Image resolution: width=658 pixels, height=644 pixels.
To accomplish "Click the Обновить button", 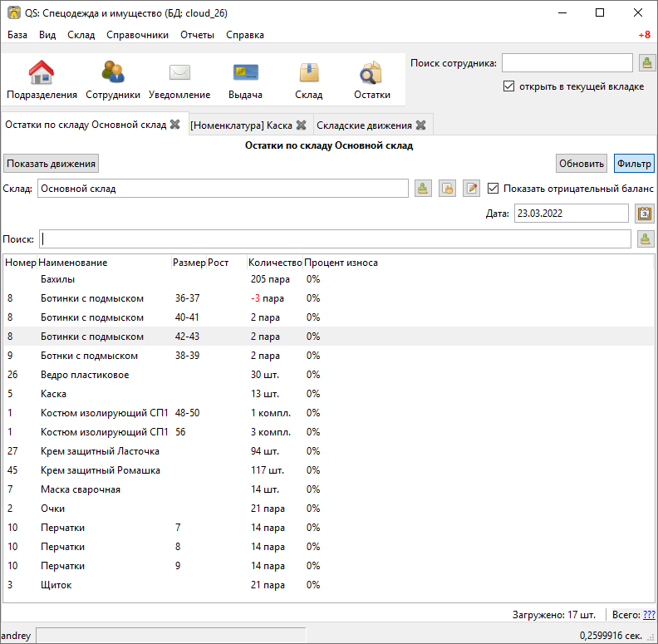I will tap(582, 164).
